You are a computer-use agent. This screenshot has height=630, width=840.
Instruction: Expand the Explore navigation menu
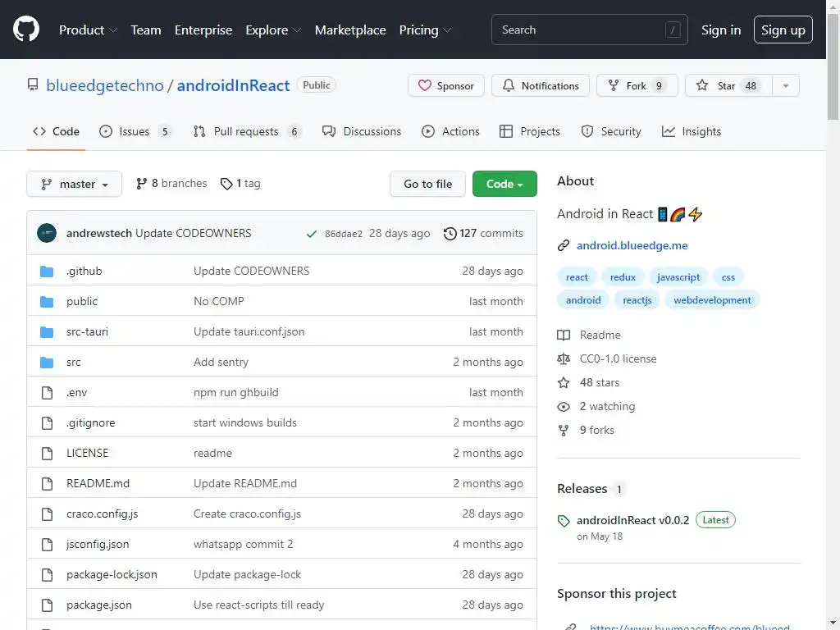(273, 30)
